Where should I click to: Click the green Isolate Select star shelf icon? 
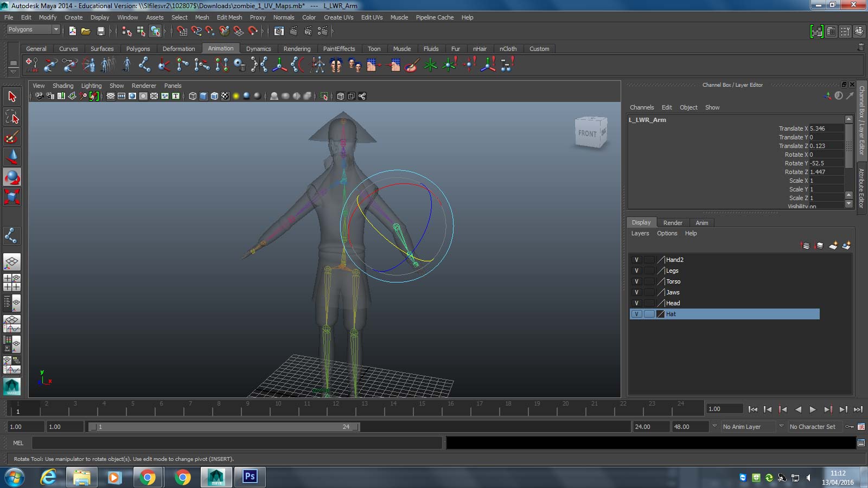(430, 65)
